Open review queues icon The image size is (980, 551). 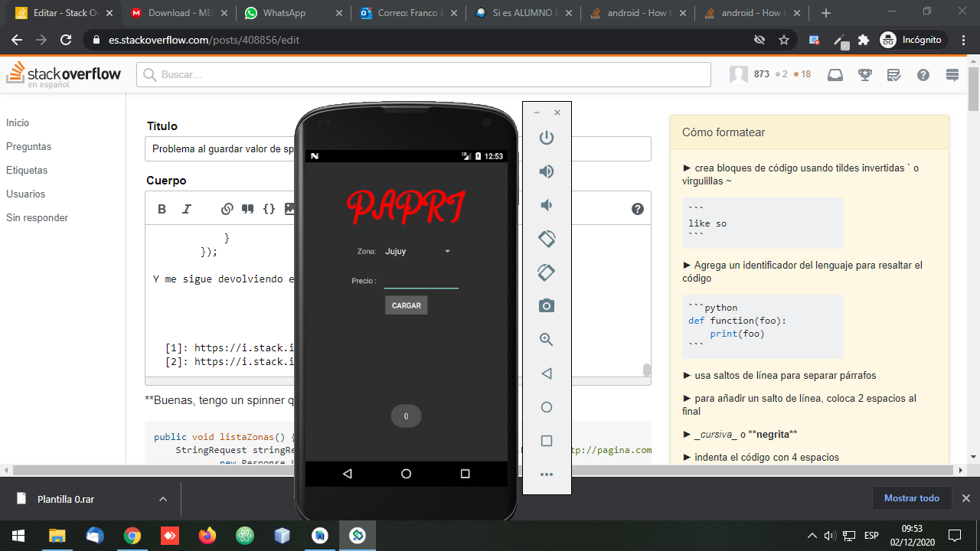click(893, 74)
